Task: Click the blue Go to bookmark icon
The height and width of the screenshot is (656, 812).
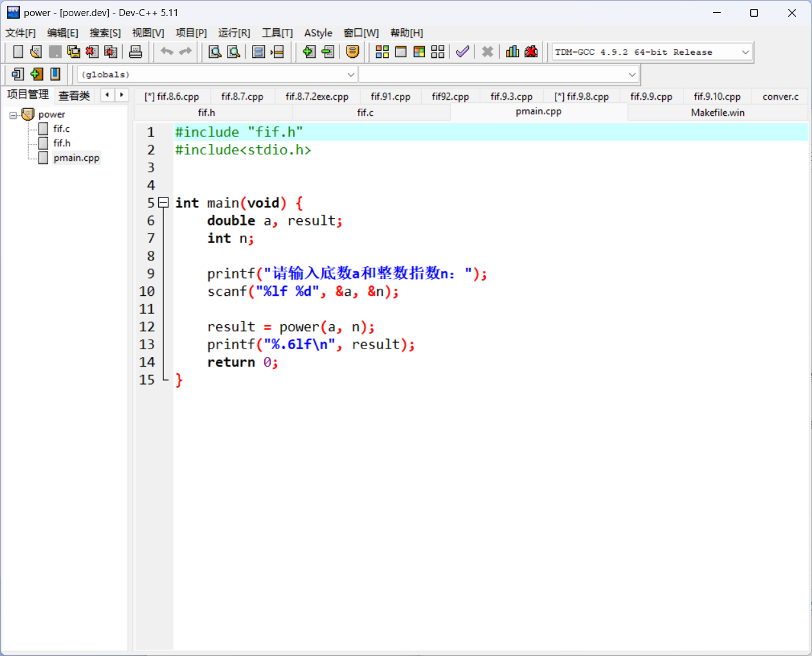Action: (55, 75)
